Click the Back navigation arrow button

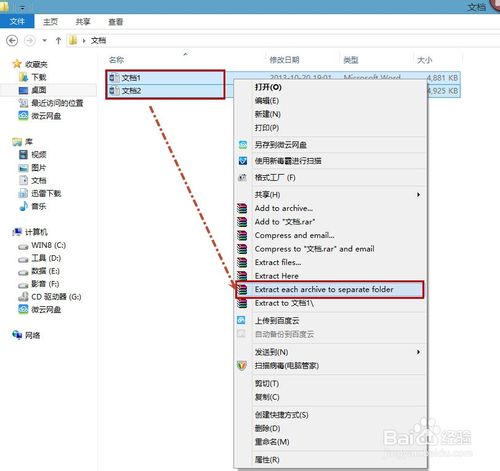[12, 41]
